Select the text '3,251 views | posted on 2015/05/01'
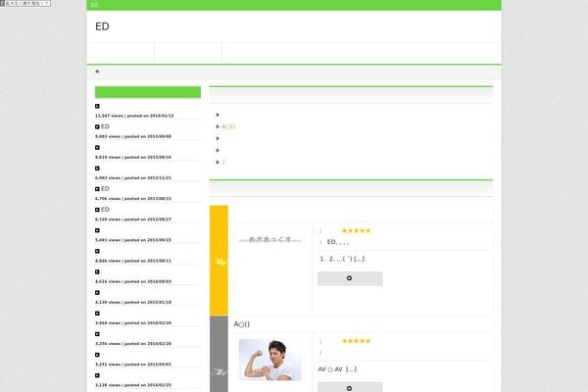 pos(133,365)
